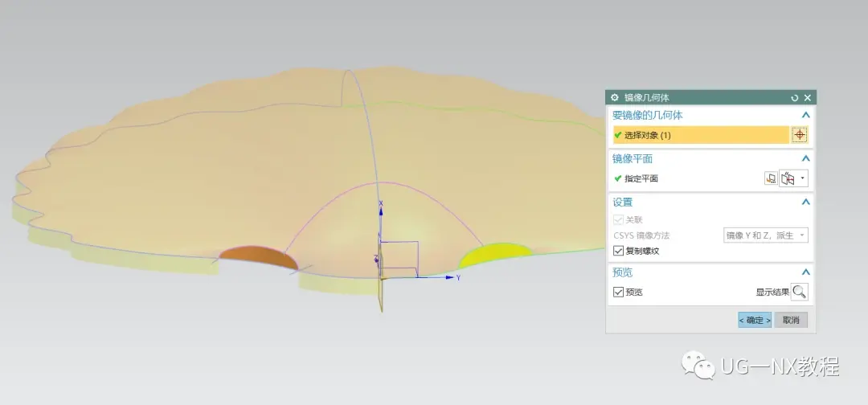
Task: Click the 取消 button
Action: (x=791, y=320)
